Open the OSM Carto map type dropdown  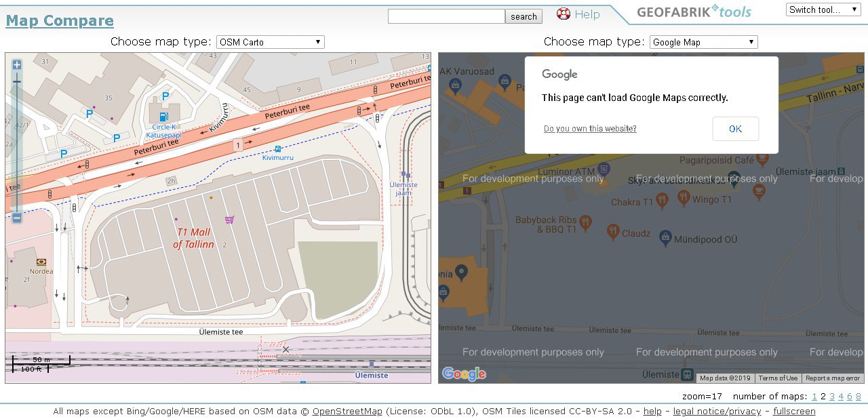click(271, 42)
